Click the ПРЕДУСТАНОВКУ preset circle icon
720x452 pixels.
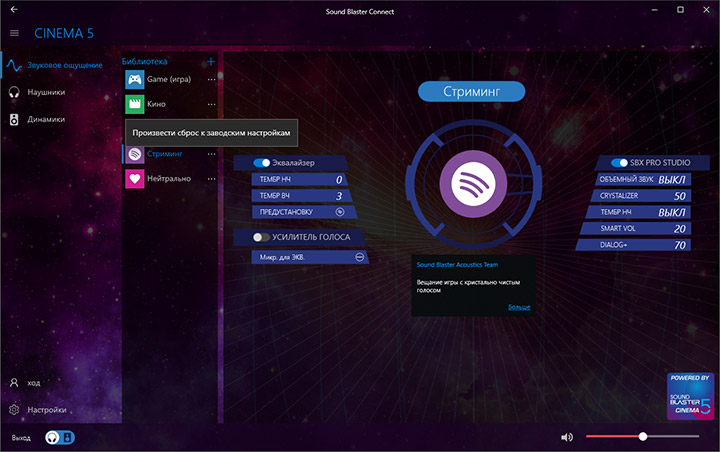[340, 212]
